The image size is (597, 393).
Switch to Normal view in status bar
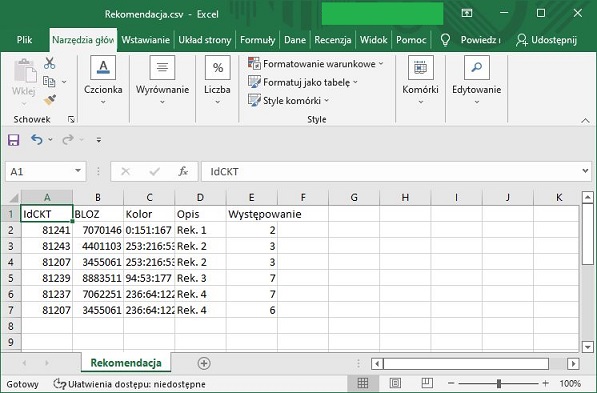[363, 383]
